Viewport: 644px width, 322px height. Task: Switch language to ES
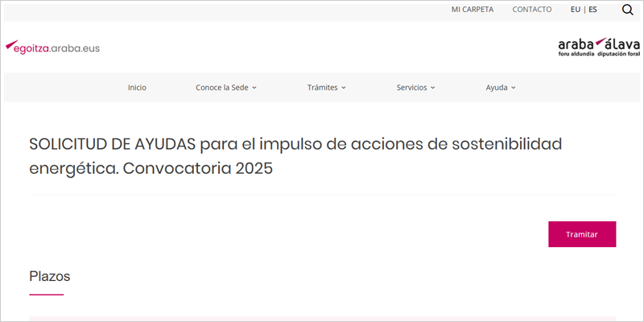(592, 10)
